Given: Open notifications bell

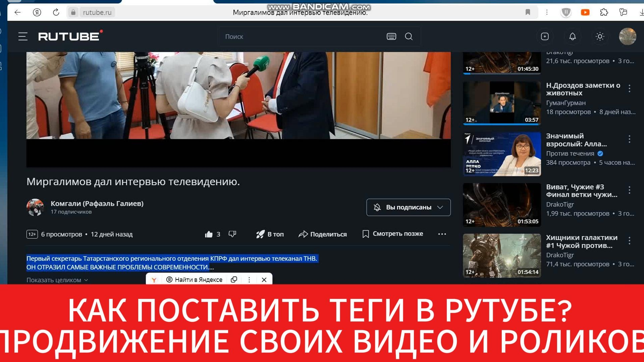Looking at the screenshot, I should [573, 36].
